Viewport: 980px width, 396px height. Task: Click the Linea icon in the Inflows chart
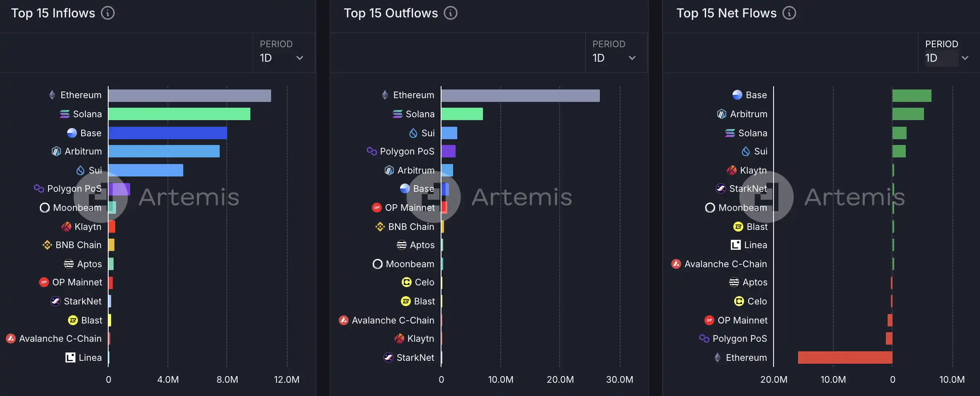point(70,357)
